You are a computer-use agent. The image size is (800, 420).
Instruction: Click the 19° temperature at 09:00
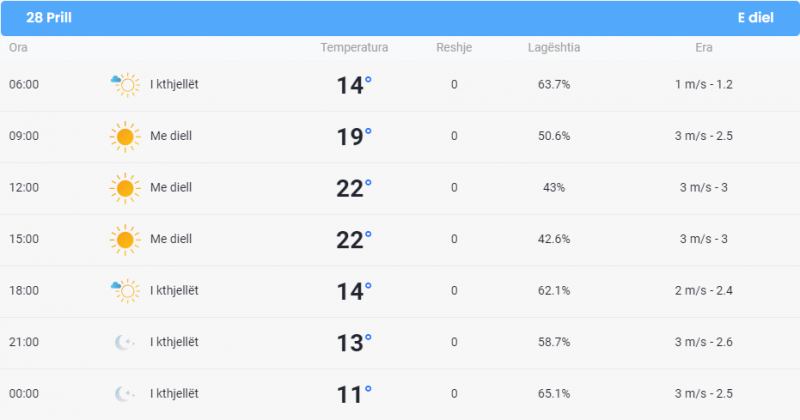[354, 136]
